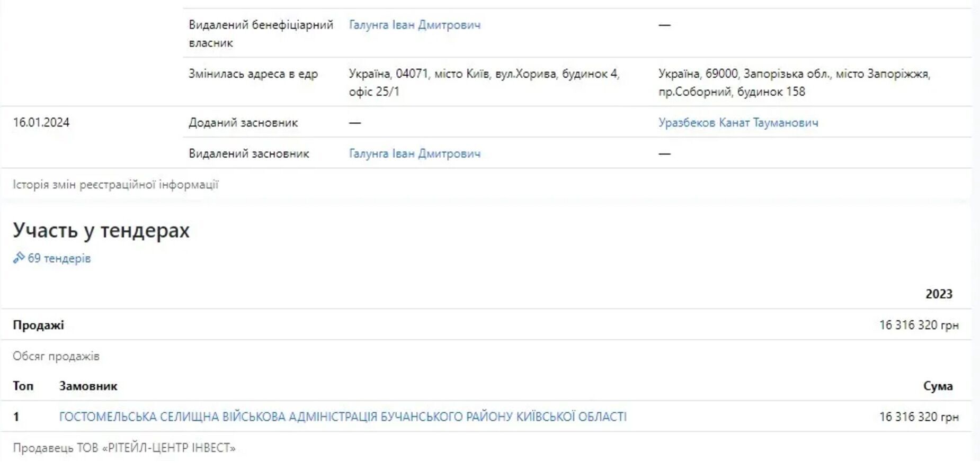Click the 2023 year column header

pos(939,294)
